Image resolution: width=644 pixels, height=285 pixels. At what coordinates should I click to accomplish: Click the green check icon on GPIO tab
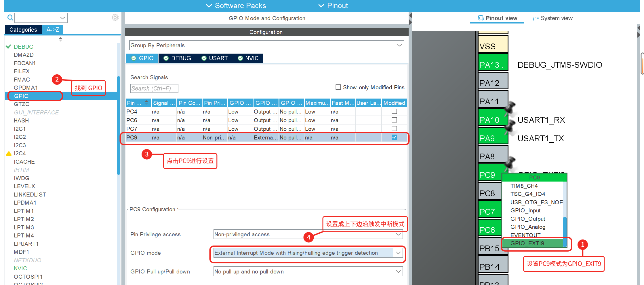(x=134, y=58)
